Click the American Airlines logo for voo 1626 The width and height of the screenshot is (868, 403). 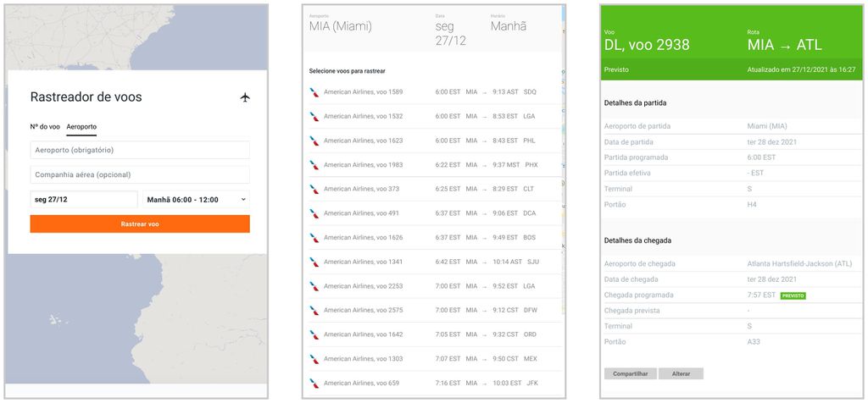coord(314,238)
